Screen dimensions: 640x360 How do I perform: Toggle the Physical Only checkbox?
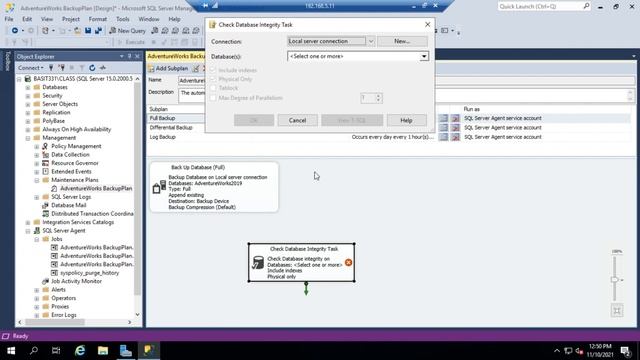tap(213, 79)
